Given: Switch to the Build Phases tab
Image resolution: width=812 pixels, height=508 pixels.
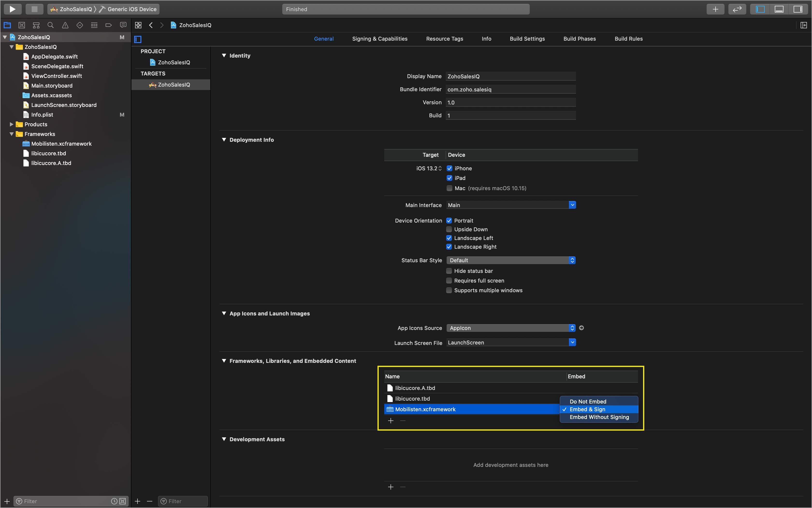Looking at the screenshot, I should 580,39.
